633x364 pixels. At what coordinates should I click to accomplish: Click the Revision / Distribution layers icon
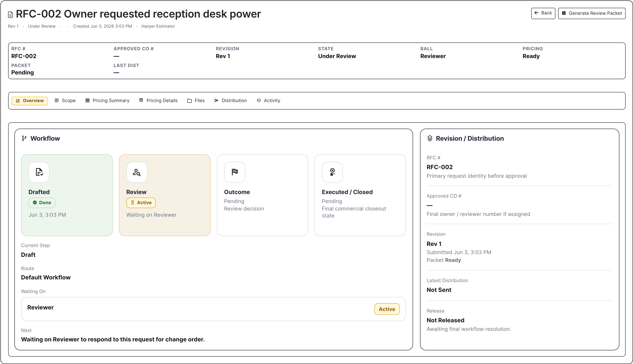tap(430, 138)
